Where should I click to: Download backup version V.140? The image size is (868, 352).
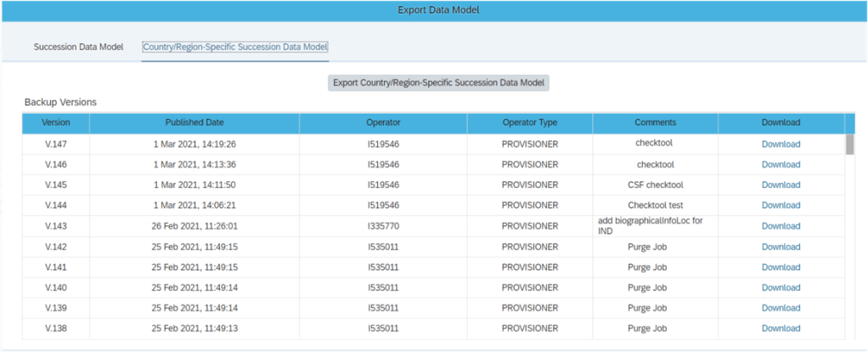click(x=781, y=287)
